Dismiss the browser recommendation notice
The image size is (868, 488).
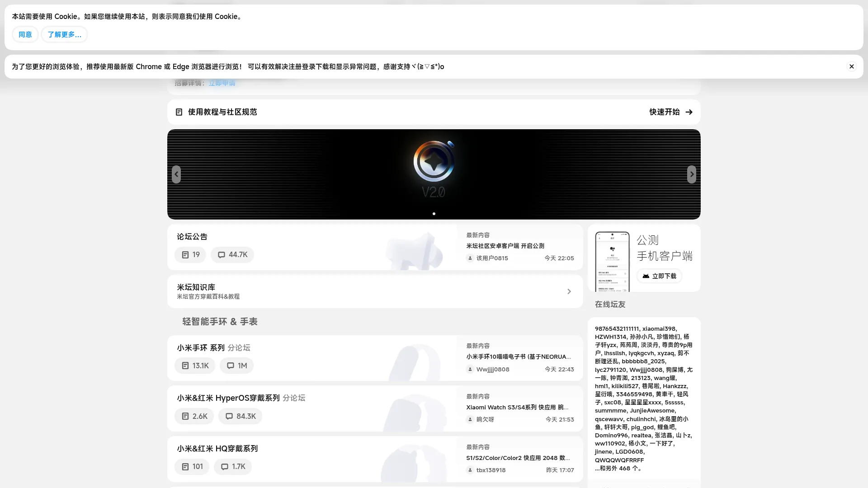851,66
